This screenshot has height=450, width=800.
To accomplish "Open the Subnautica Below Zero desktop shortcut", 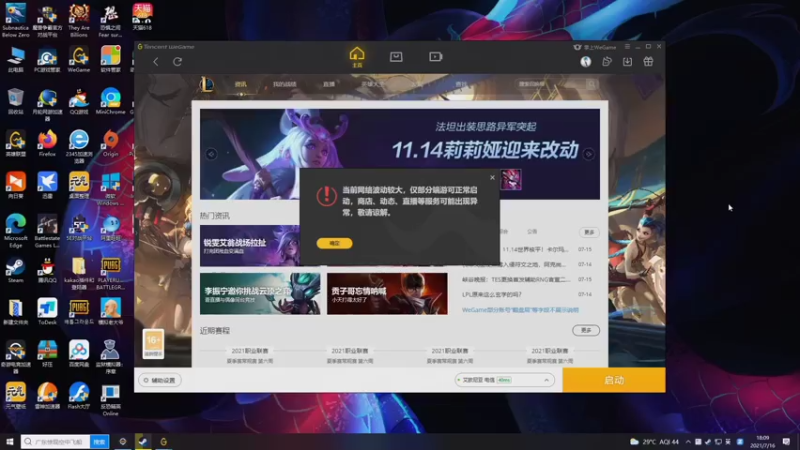I will click(x=15, y=19).
